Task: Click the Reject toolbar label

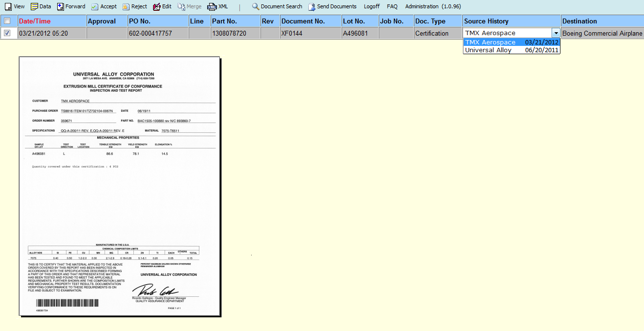Action: pos(139,7)
